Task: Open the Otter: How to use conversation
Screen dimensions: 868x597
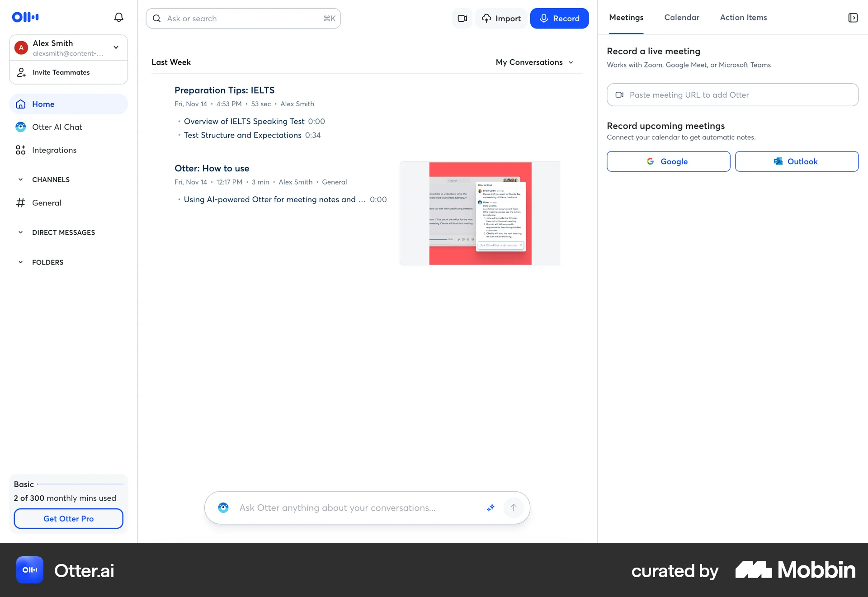Action: [x=212, y=169]
